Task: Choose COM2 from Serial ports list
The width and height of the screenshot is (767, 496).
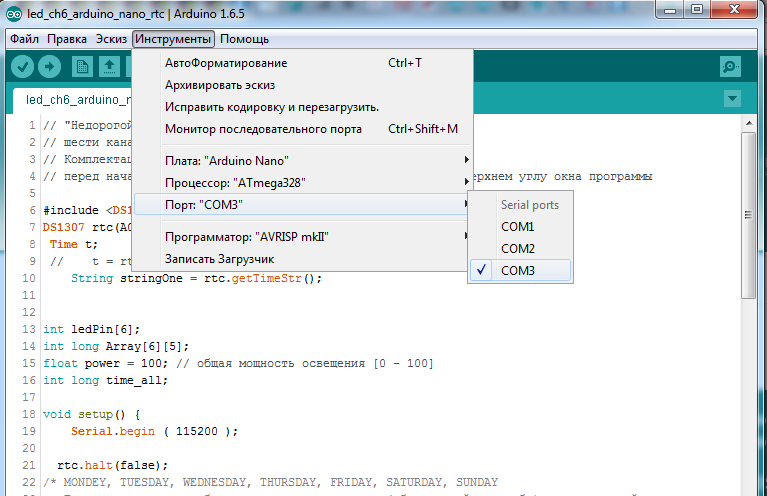Action: (518, 248)
